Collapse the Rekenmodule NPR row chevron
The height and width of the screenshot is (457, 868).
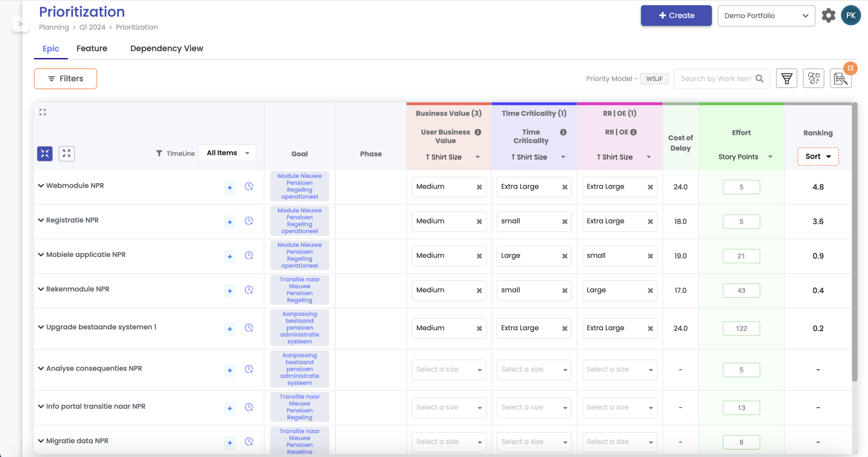41,289
